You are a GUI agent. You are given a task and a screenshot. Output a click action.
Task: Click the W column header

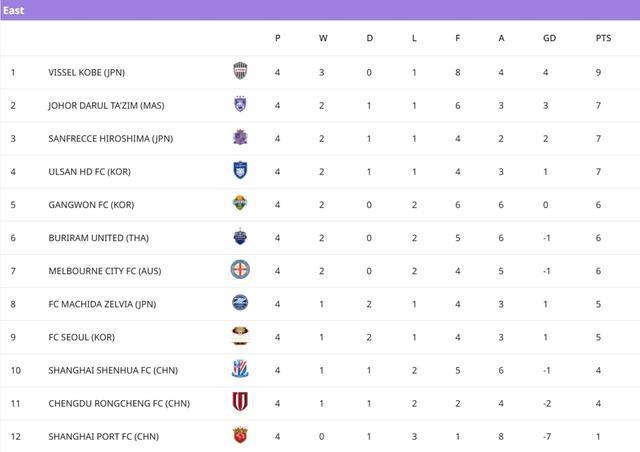tap(323, 38)
